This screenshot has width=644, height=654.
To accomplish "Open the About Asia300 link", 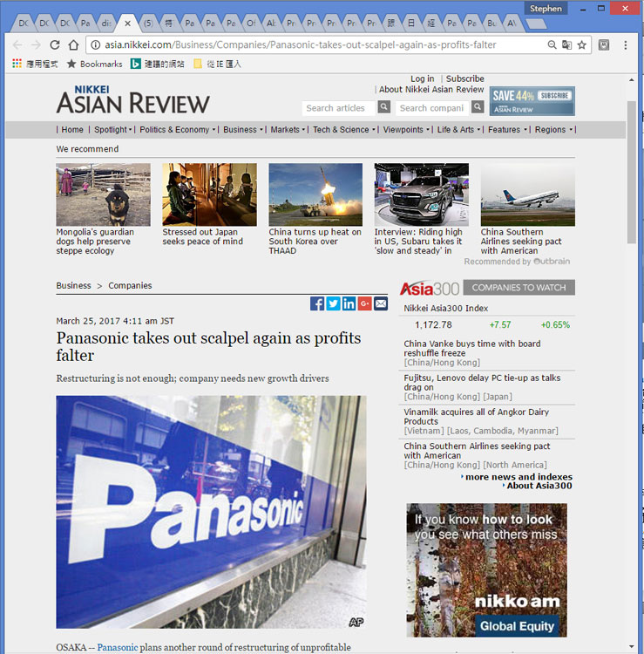I will tap(539, 486).
